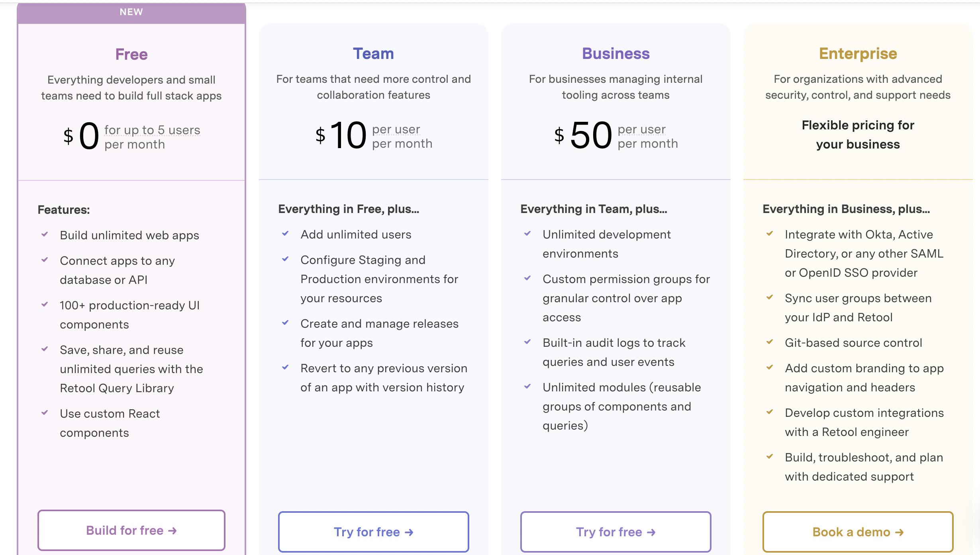
Task: Click the 'NEW' banner above Free plan
Action: tap(131, 12)
